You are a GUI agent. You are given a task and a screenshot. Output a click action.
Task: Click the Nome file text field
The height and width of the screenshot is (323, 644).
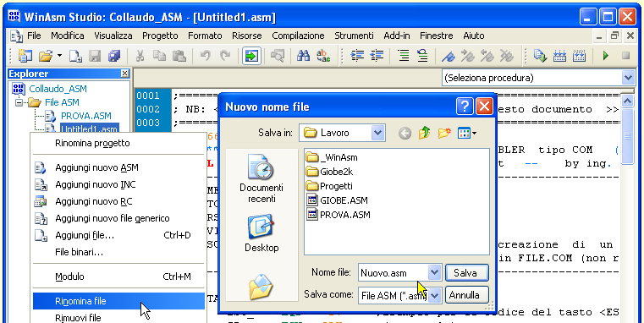tap(393, 272)
